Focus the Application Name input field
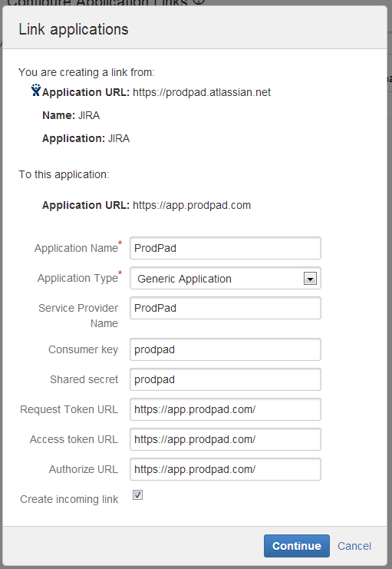This screenshot has width=392, height=569. coord(226,248)
